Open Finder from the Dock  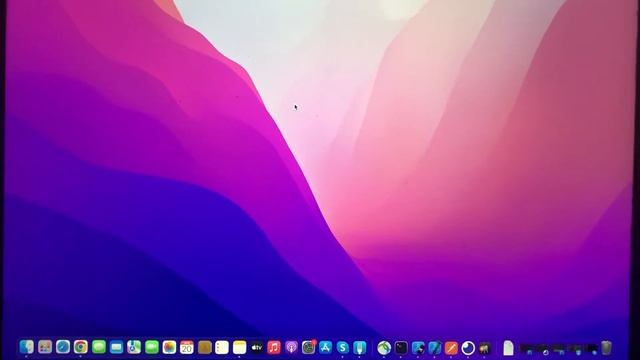pos(27,347)
